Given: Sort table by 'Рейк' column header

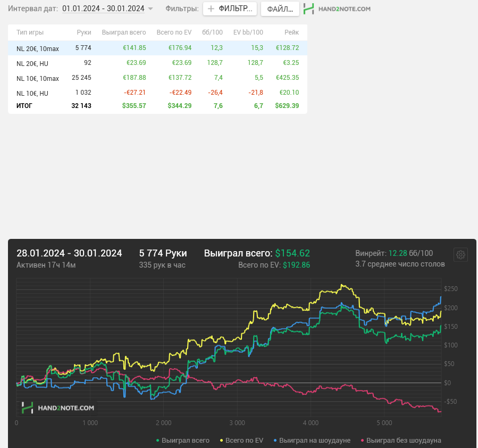Looking at the screenshot, I should (291, 32).
